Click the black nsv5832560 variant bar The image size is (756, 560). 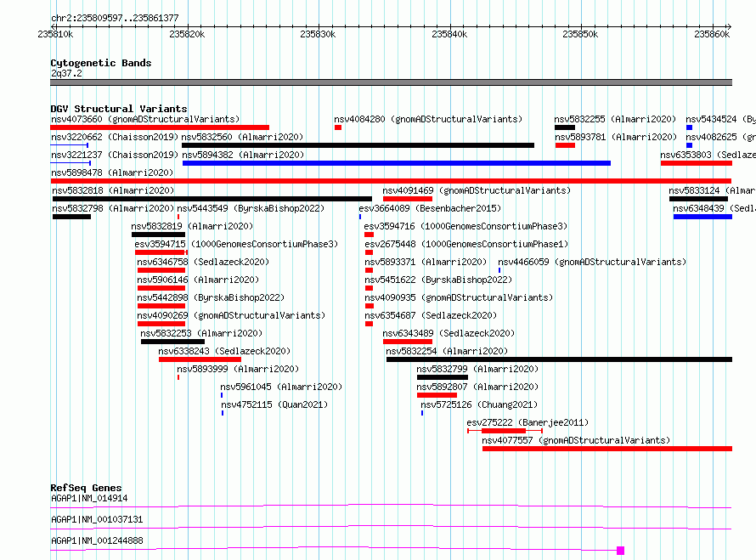coord(358,145)
